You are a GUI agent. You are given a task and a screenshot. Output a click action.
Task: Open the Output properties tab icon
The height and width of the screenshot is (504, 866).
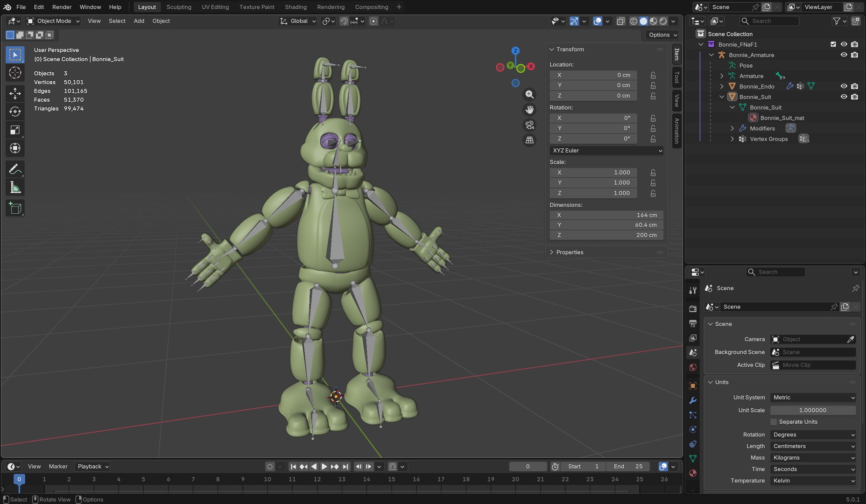click(693, 323)
